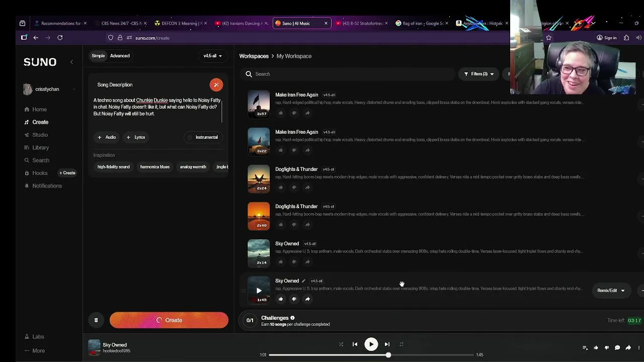Open comments icon in player bar
This screenshot has width=644, height=362.
tap(617, 348)
